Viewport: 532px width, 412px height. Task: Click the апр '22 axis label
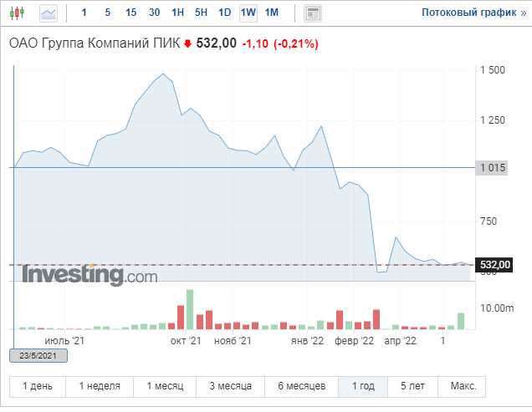(x=400, y=341)
